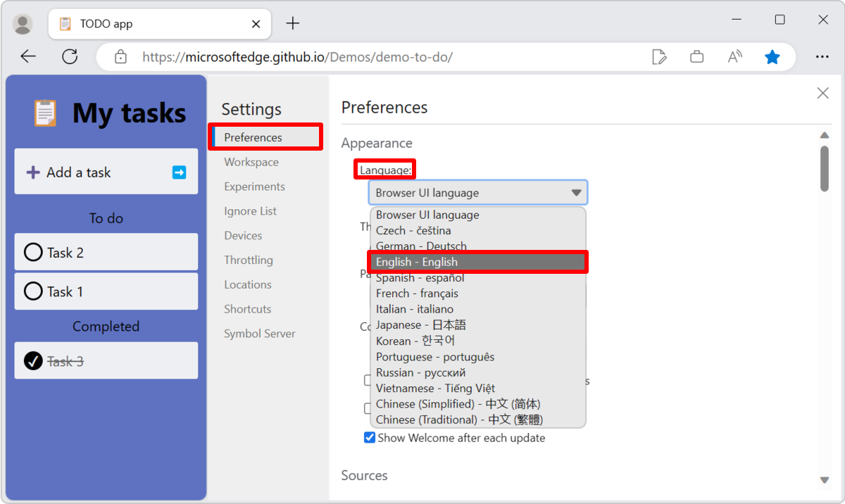Select French - français language option
Image resolution: width=845 pixels, height=504 pixels.
click(419, 294)
